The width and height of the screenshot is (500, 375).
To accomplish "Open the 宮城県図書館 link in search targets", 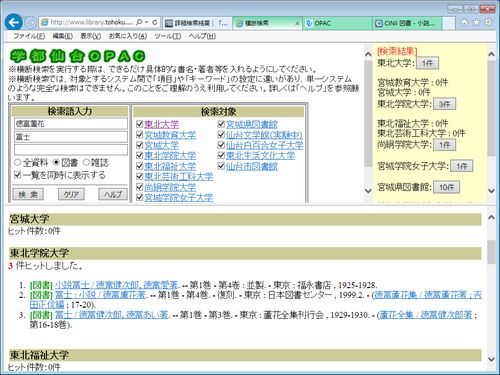I will 252,124.
